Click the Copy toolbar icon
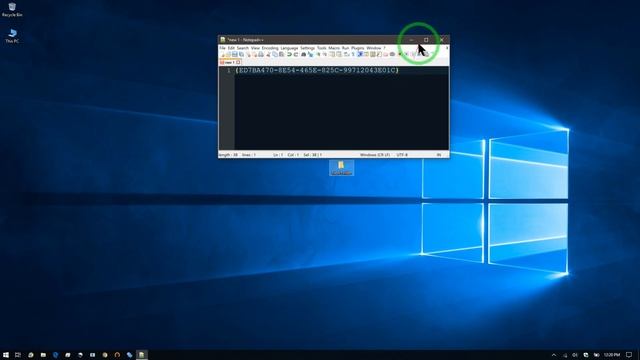Screen dimensions: 640x360 pos(275,54)
